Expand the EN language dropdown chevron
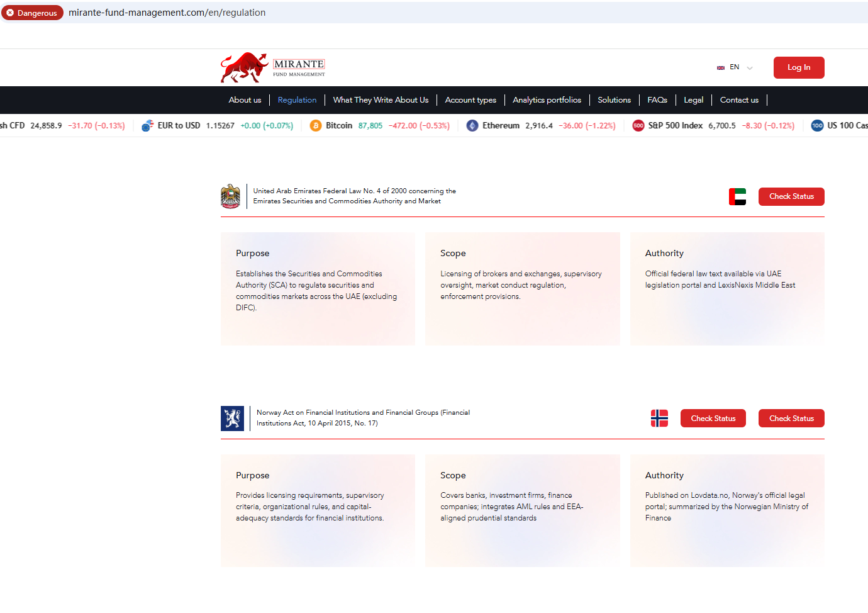 [x=750, y=68]
